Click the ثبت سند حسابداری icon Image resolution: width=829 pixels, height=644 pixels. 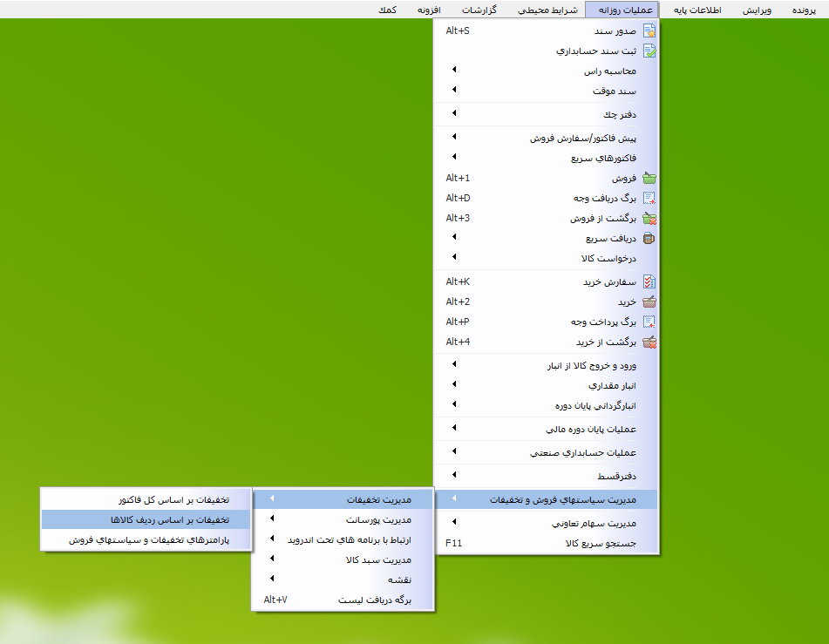649,51
